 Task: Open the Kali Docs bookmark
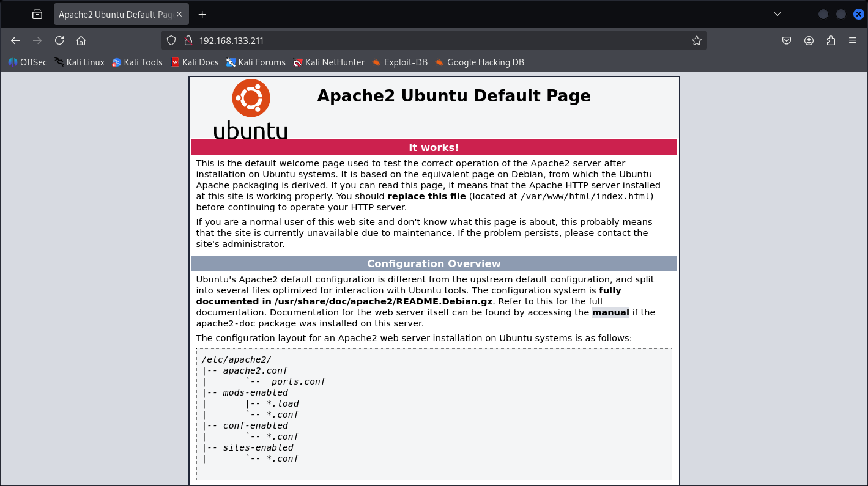click(x=195, y=62)
